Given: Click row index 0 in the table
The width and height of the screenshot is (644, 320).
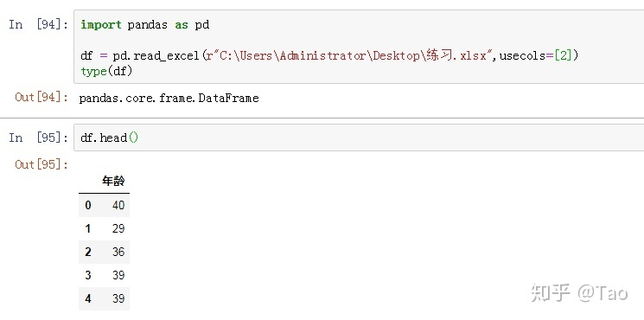Looking at the screenshot, I should (x=88, y=205).
